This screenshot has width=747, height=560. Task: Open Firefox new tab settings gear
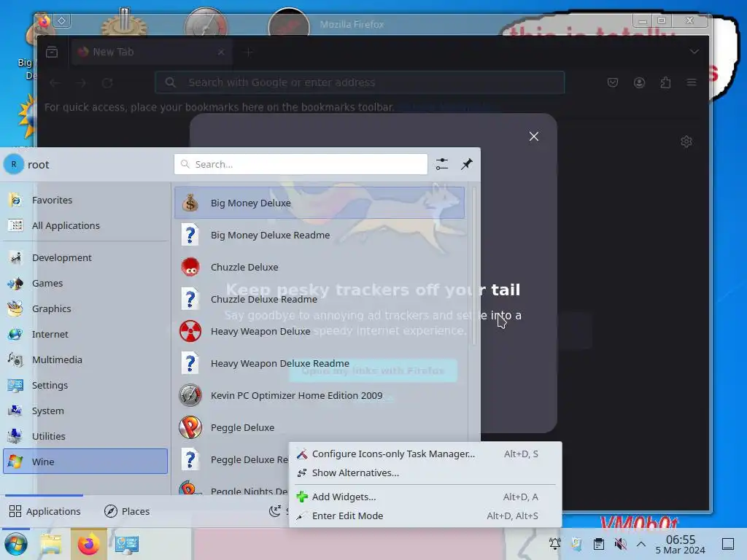pos(686,141)
